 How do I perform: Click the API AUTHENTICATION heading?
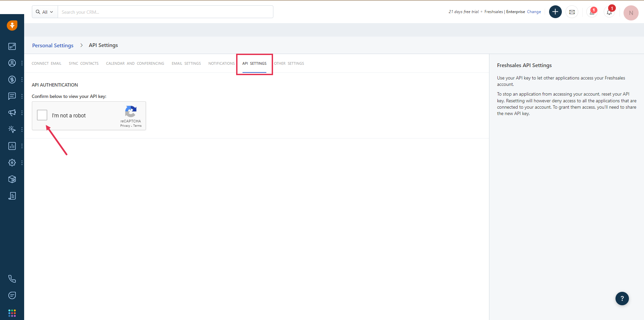click(55, 85)
